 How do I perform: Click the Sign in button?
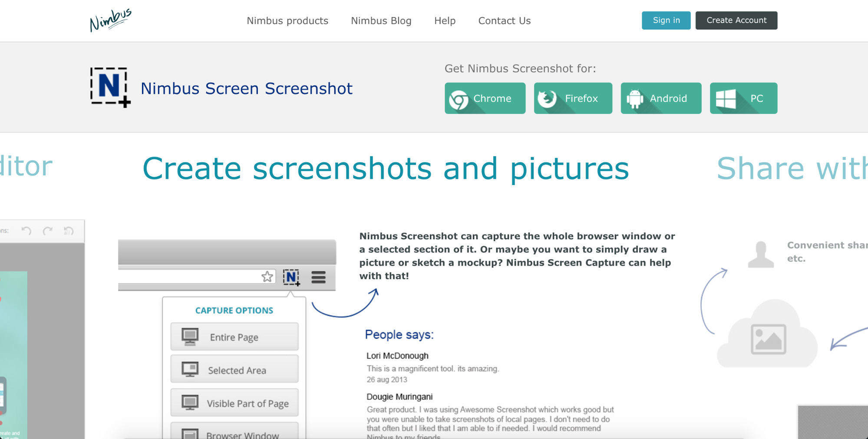click(x=666, y=20)
